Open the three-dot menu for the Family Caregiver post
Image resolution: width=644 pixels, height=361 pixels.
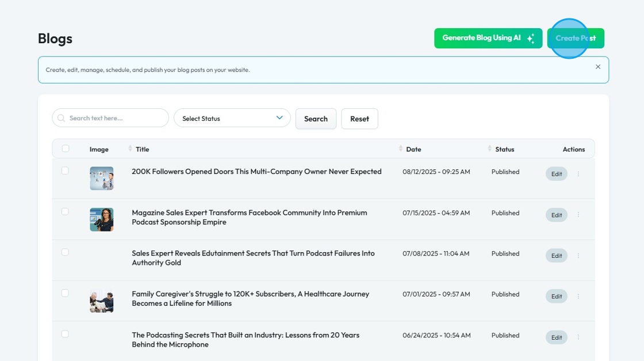(578, 297)
